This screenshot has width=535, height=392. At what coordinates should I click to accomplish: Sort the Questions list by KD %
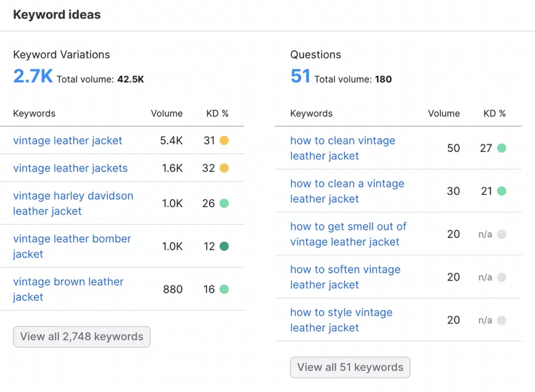(x=494, y=113)
